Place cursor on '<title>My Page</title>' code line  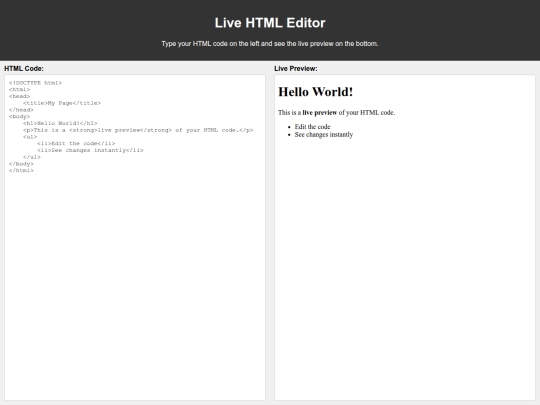pos(62,103)
